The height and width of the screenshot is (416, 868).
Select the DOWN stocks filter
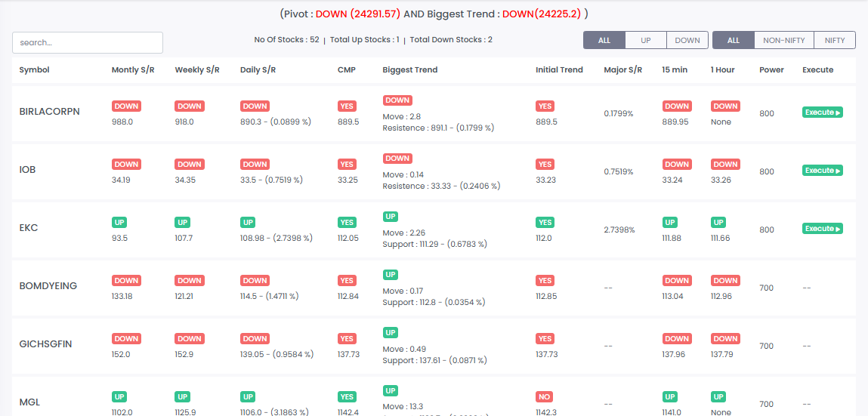pyautogui.click(x=687, y=40)
